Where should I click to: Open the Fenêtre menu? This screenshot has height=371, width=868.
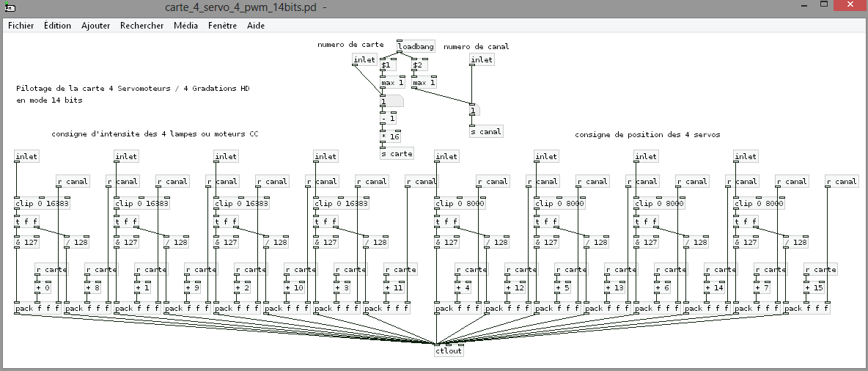[x=222, y=25]
